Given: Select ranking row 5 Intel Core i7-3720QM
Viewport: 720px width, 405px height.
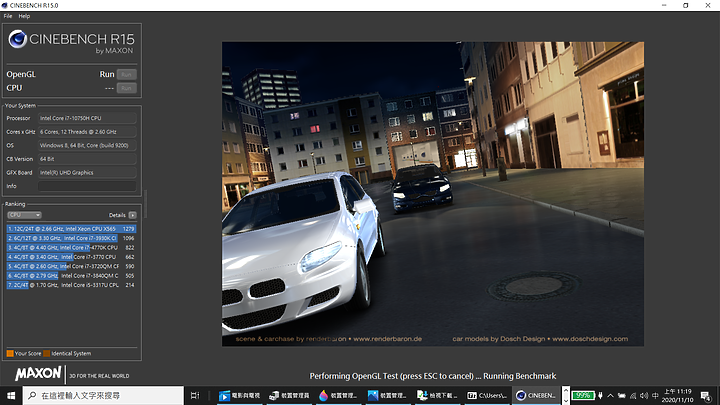Looking at the screenshot, I should [71, 266].
